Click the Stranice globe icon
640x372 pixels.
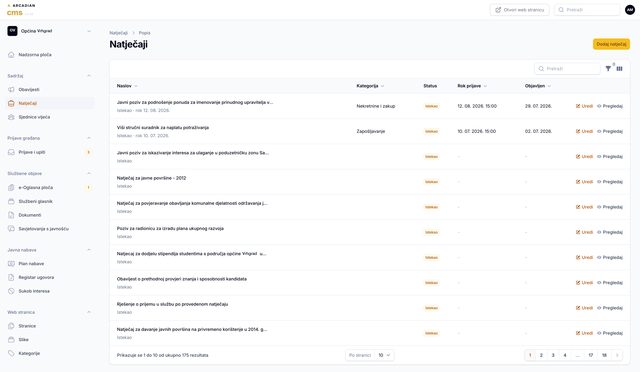pos(11,326)
